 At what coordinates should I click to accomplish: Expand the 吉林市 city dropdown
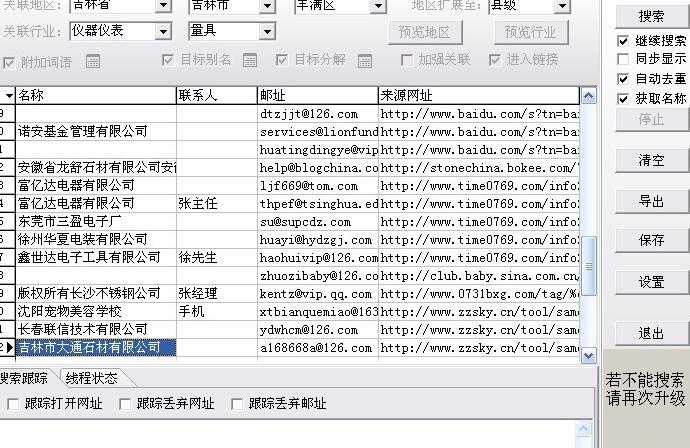click(267, 6)
